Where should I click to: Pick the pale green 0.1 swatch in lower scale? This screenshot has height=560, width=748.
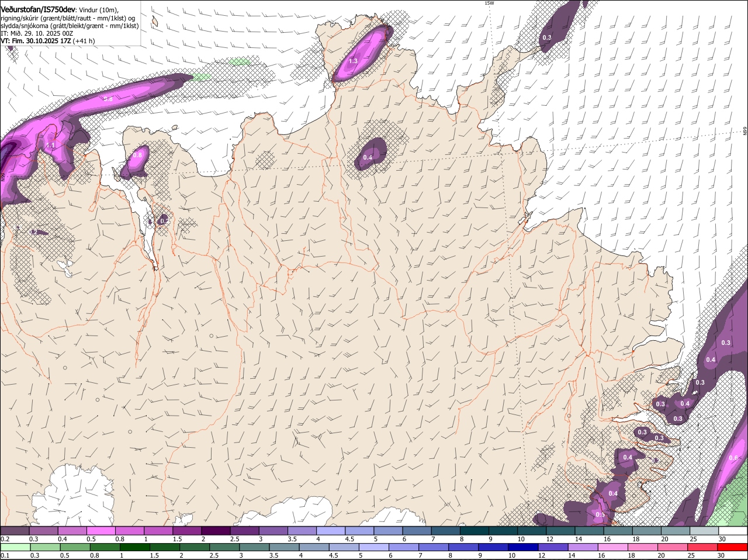point(15,547)
